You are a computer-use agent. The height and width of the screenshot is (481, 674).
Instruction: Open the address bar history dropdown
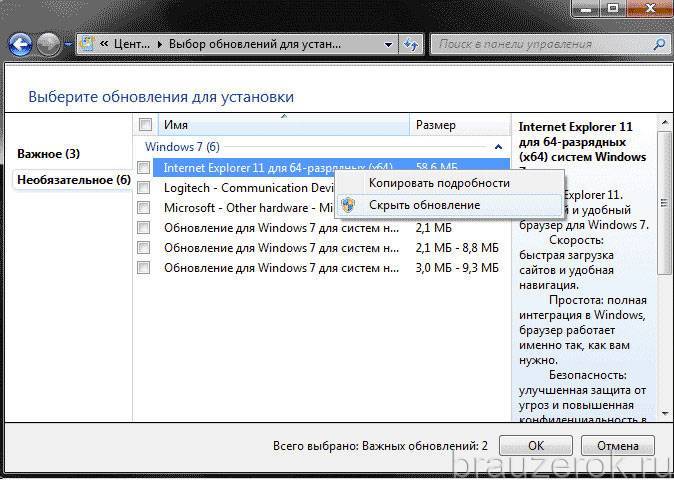[388, 44]
